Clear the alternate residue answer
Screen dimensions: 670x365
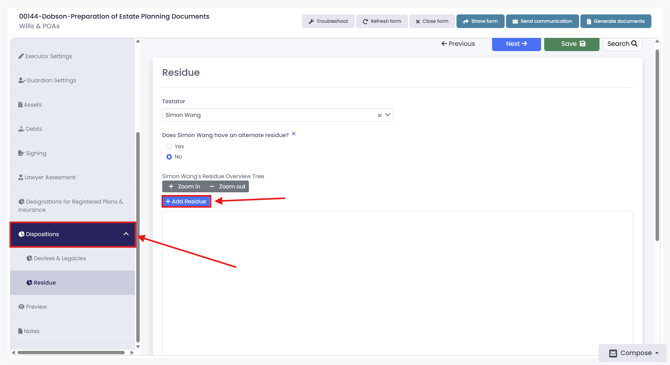tap(294, 134)
